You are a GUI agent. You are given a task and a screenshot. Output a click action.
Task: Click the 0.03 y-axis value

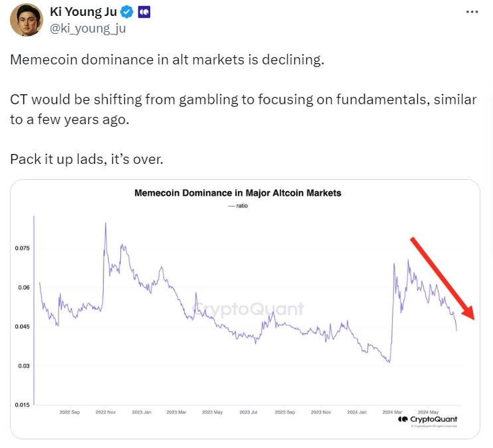click(24, 366)
